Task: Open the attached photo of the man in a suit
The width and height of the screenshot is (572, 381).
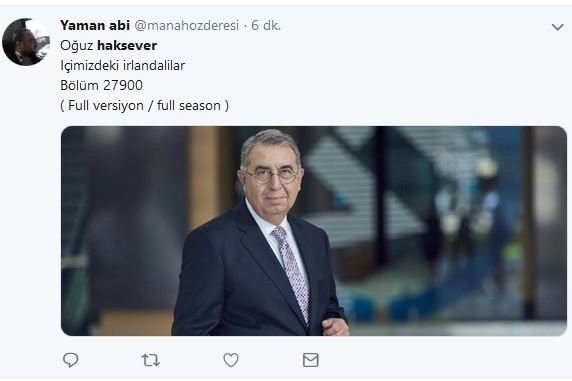Action: coord(314,231)
